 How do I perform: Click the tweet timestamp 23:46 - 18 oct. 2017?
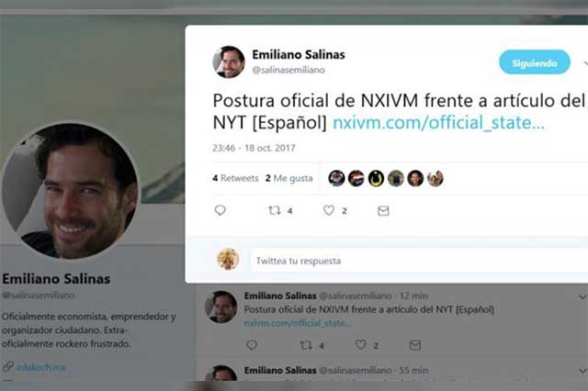pos(254,148)
